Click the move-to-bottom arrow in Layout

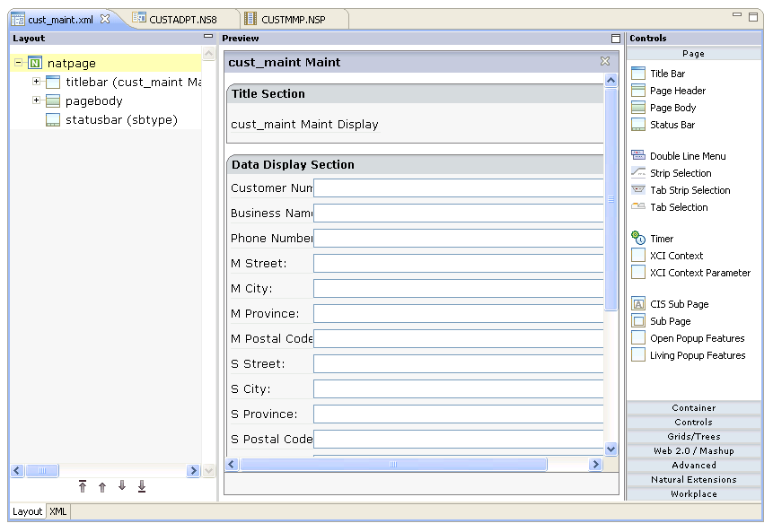point(142,487)
